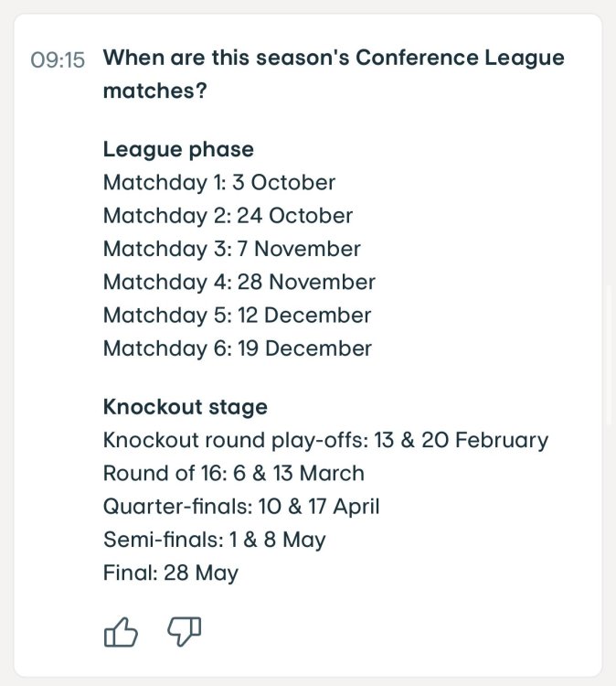Click the thumbs down icon
The height and width of the screenshot is (686, 616).
point(184,631)
